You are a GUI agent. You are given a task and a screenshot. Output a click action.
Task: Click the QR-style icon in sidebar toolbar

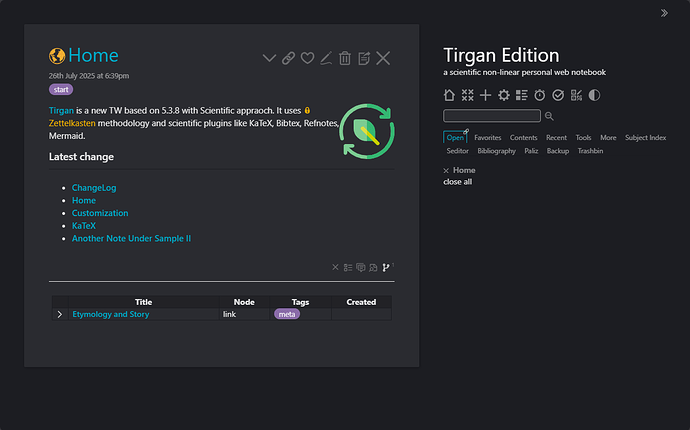(x=576, y=95)
